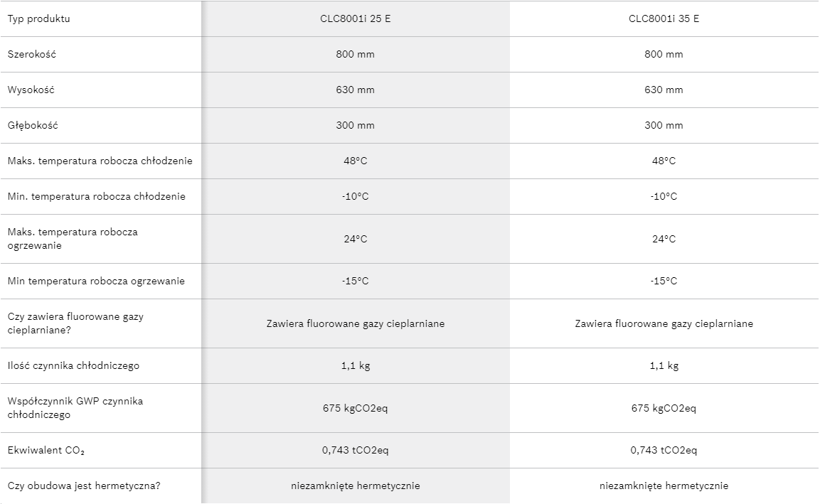820x504 pixels.
Task: Click the Szerokość row label
Action: pyautogui.click(x=31, y=54)
